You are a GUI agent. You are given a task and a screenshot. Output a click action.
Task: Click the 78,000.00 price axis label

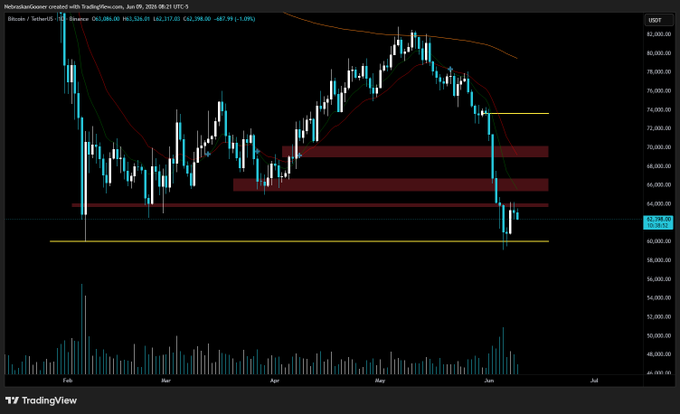coord(659,72)
